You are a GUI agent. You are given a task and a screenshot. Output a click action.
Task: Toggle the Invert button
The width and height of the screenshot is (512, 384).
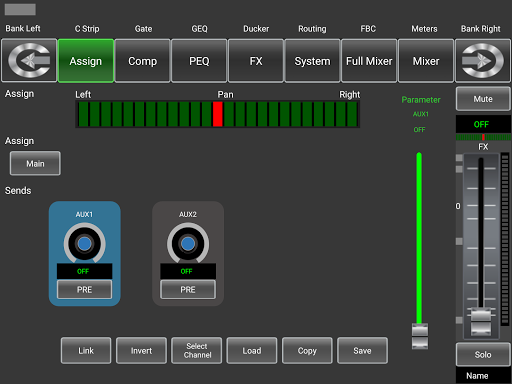141,350
